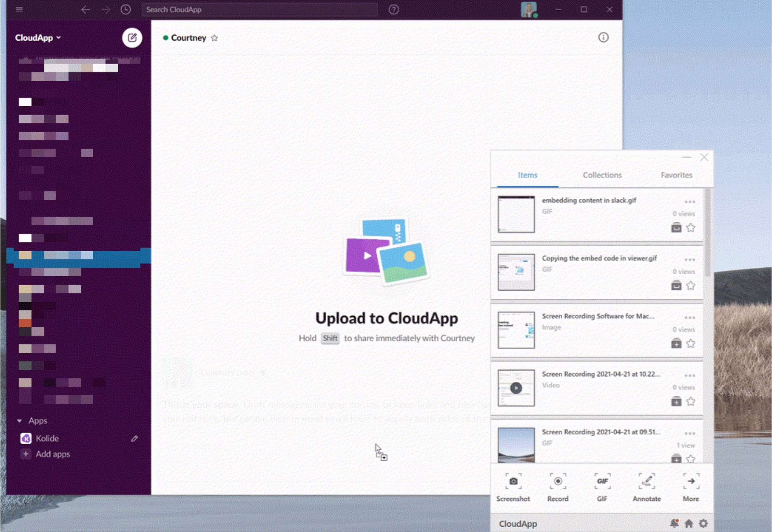Open CloudApp notifications bell icon

(x=674, y=523)
